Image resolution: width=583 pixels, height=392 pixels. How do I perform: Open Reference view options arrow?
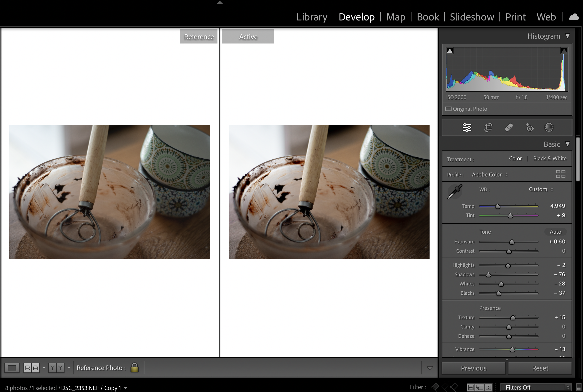[44, 368]
